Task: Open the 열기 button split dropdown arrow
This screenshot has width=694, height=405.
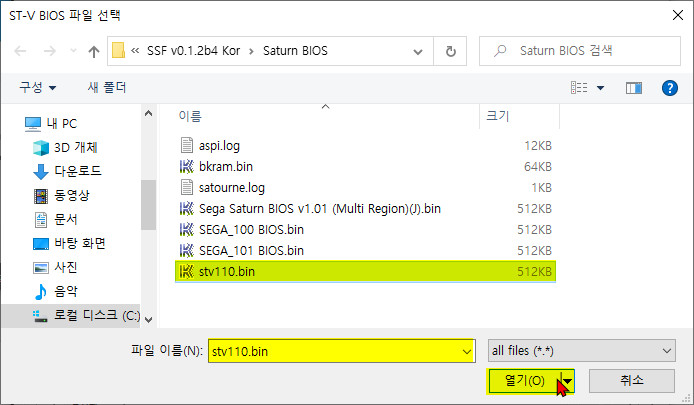Action: click(567, 381)
